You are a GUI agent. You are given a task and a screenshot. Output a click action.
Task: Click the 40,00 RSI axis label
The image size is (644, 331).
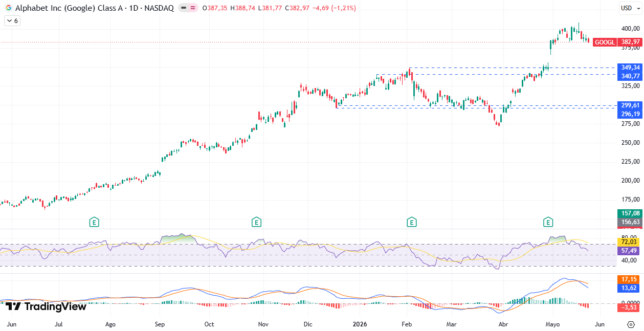pos(629,261)
